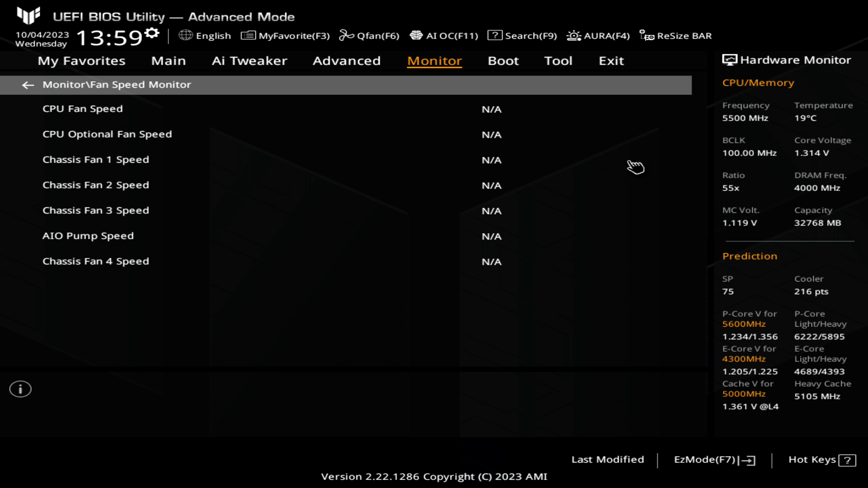Click Last Modified button
This screenshot has height=488, width=868.
(x=608, y=460)
